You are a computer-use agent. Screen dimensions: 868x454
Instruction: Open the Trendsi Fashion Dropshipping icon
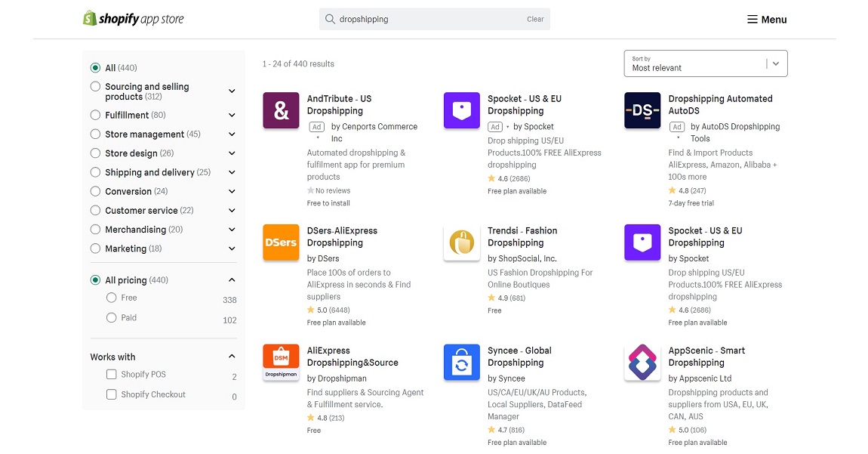(x=461, y=242)
